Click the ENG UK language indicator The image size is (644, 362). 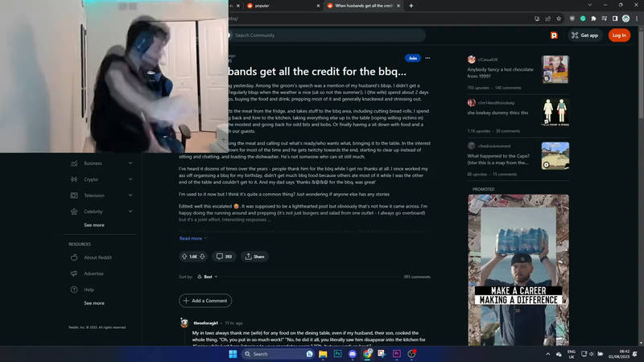[571, 354]
